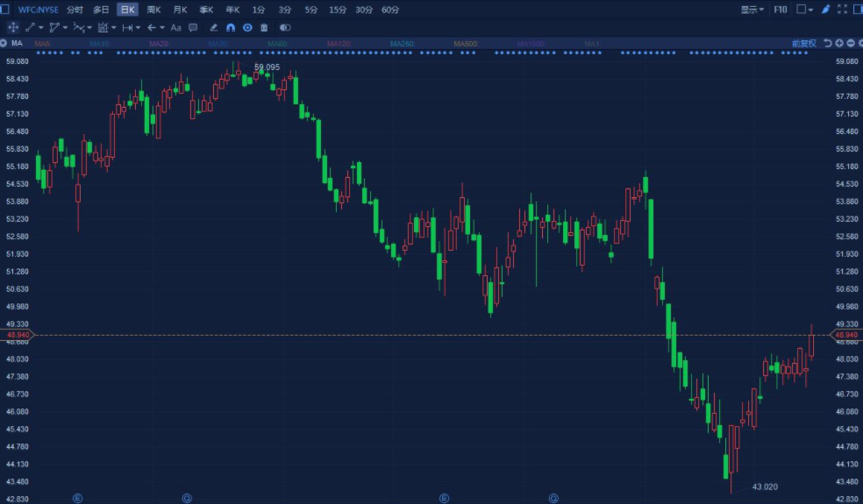Expand the polygon tool dropdown arrow

tap(65, 27)
